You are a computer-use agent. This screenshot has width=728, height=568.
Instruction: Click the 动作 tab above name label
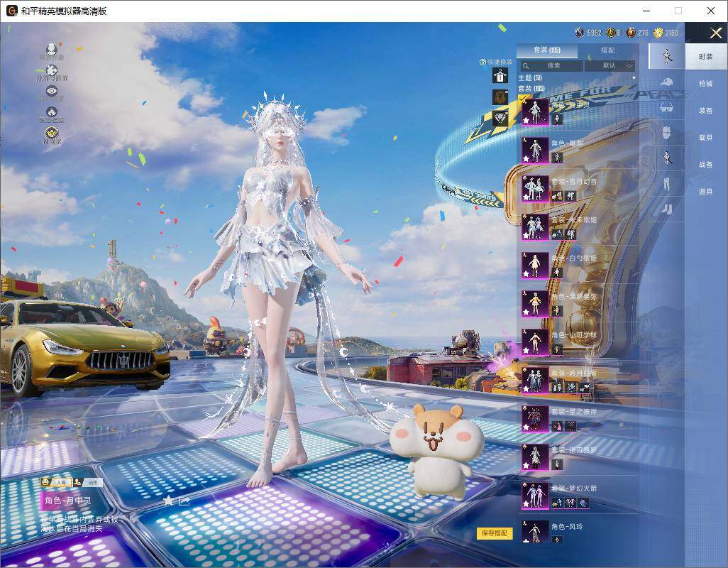point(88,483)
